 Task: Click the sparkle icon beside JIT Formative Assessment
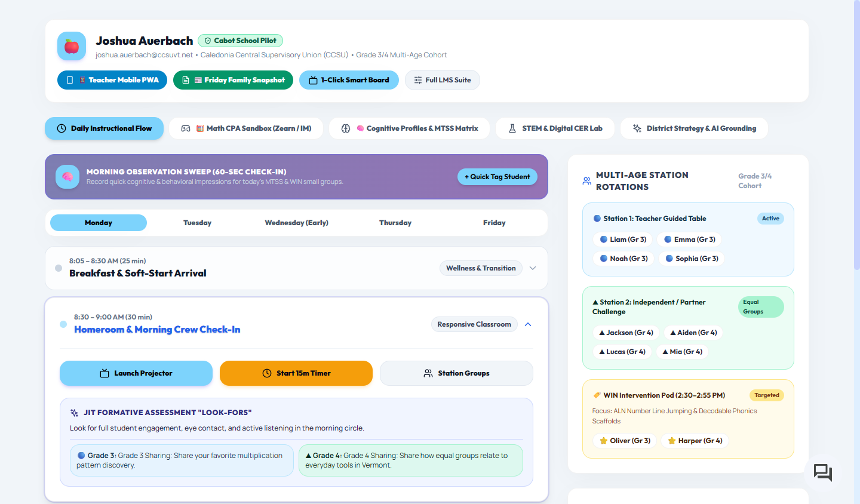coord(75,413)
